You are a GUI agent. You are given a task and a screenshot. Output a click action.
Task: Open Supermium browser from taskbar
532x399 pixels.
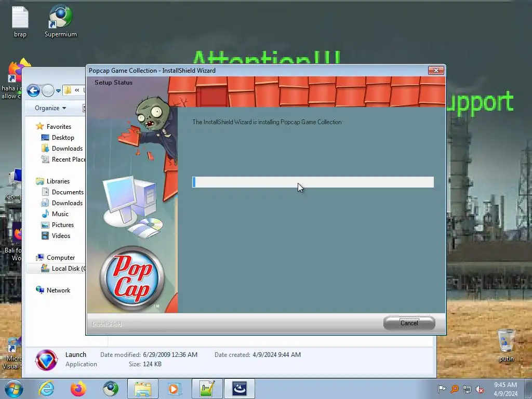coord(111,389)
